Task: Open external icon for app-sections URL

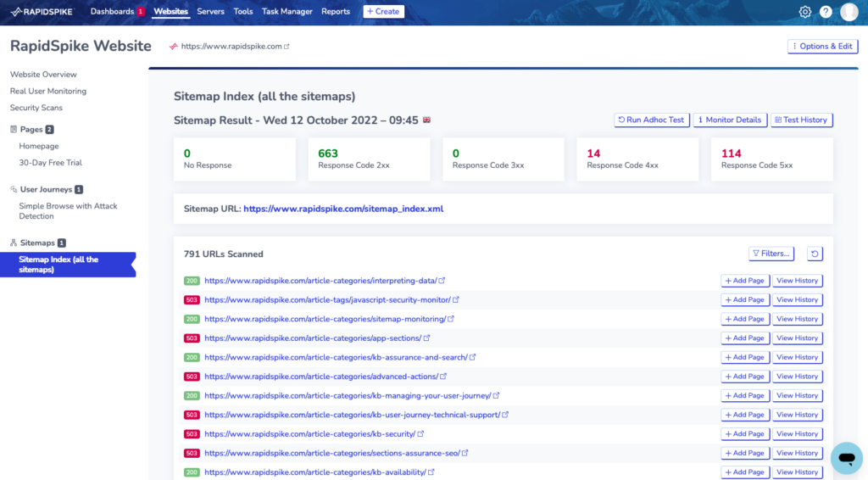Action: point(427,338)
